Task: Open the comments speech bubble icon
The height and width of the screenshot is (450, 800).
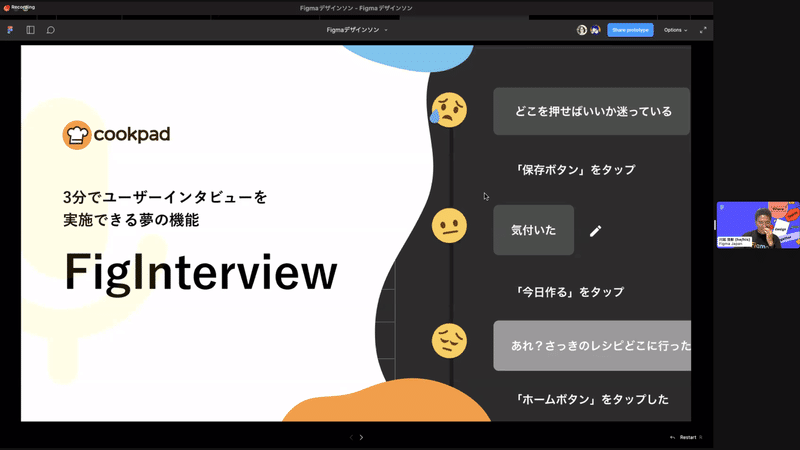Action: click(x=51, y=30)
